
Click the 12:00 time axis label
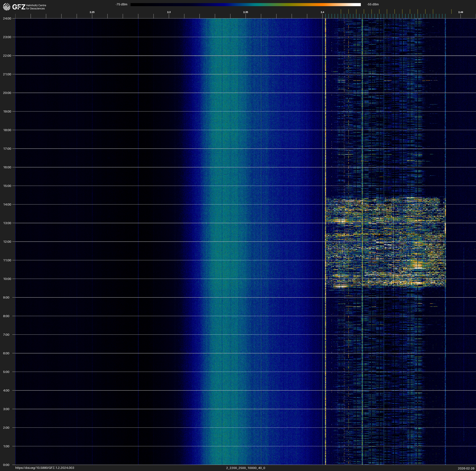coord(7,242)
